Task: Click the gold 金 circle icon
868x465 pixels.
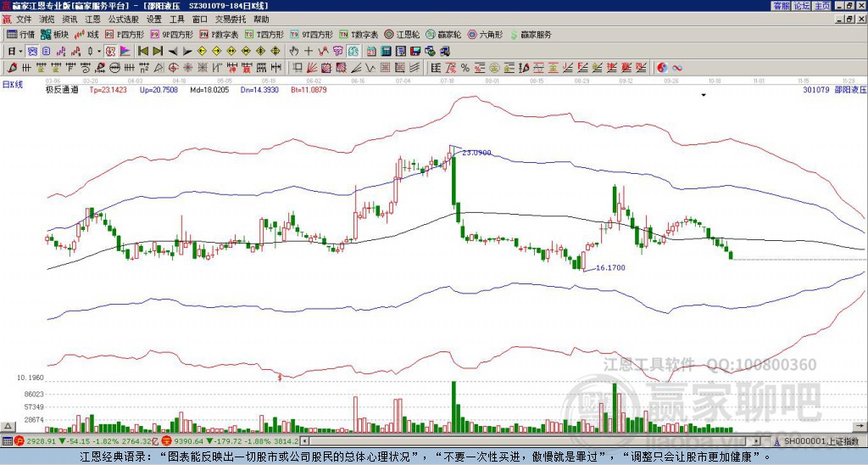Action: [x=494, y=68]
